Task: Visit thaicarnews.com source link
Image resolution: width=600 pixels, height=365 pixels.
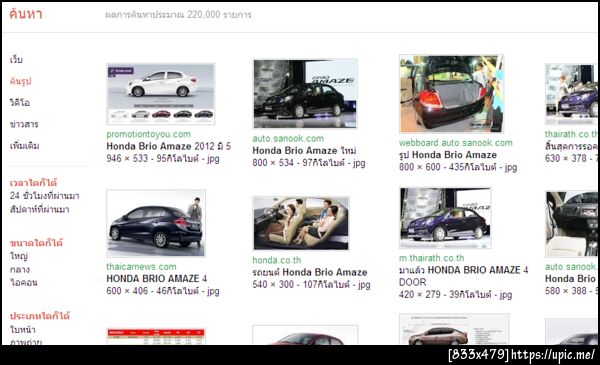Action: [141, 267]
